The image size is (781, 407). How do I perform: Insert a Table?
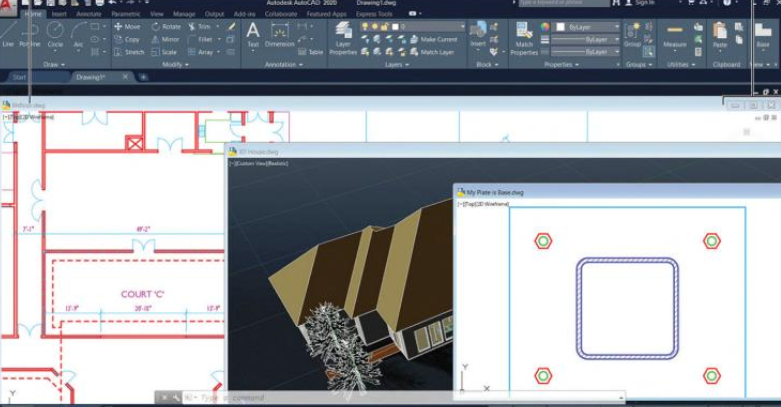(x=311, y=52)
